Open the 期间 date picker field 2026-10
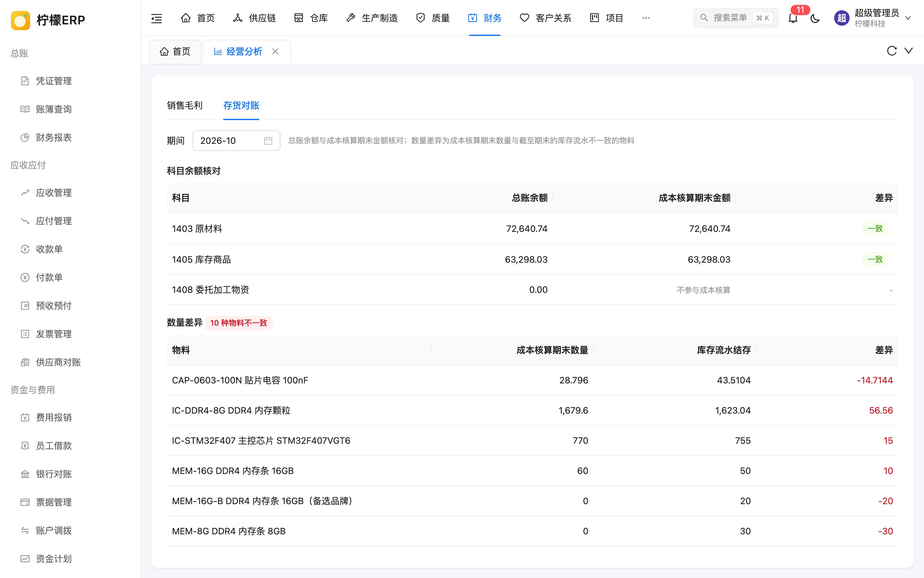 tap(236, 141)
